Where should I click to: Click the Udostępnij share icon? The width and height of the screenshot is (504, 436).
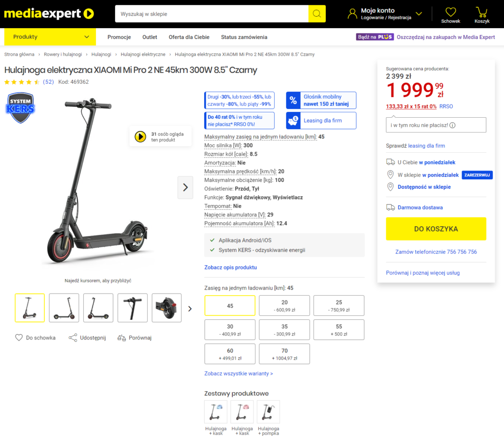(x=73, y=337)
